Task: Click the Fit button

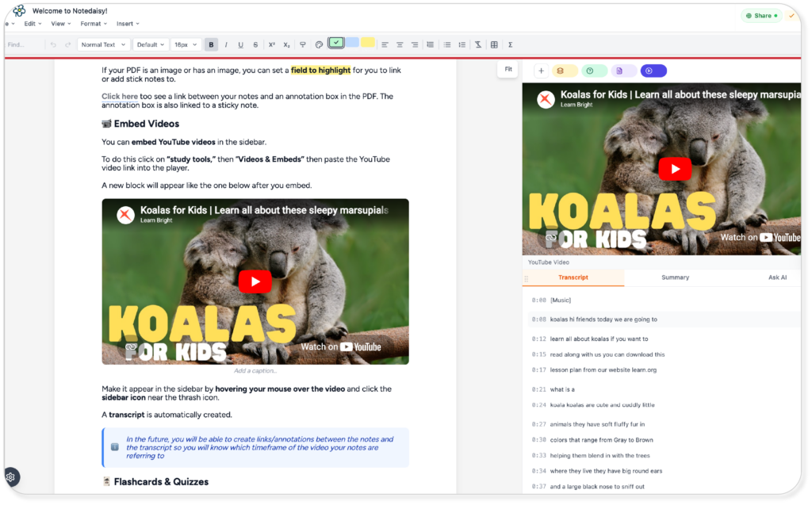Action: click(508, 70)
